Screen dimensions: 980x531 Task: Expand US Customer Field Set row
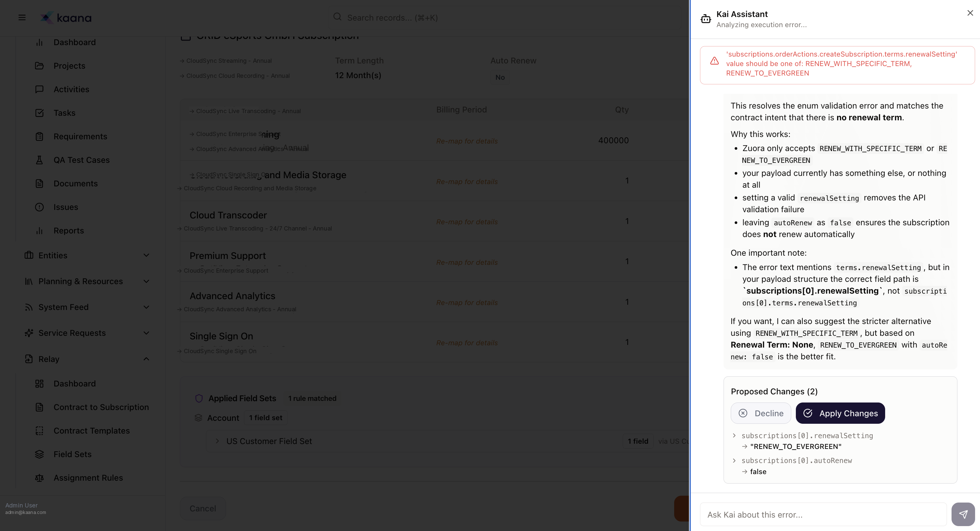217,441
